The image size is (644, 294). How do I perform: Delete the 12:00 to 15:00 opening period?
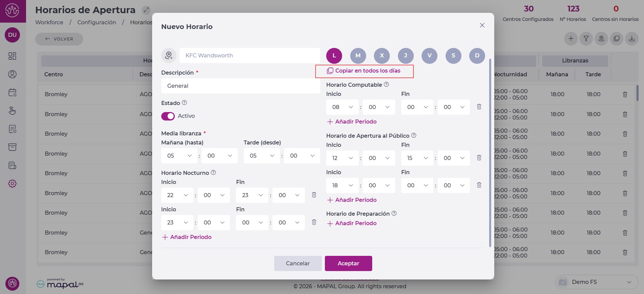479,158
